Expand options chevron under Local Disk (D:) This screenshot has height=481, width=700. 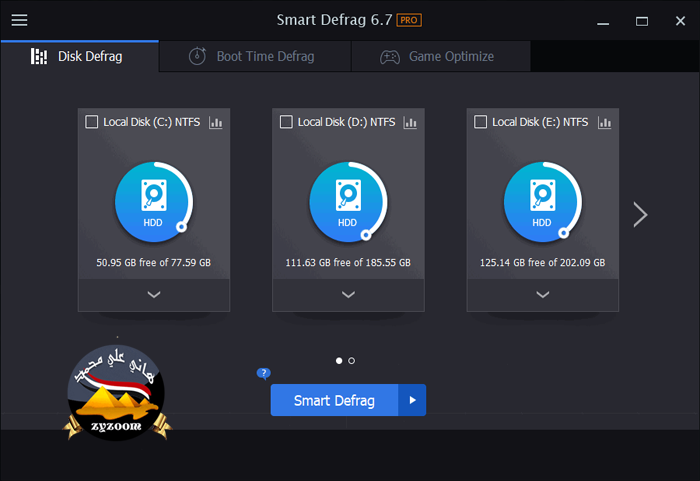pyautogui.click(x=348, y=295)
